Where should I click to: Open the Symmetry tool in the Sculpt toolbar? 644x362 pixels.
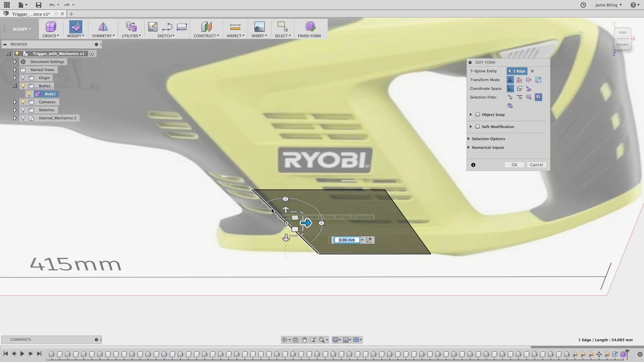click(x=103, y=29)
